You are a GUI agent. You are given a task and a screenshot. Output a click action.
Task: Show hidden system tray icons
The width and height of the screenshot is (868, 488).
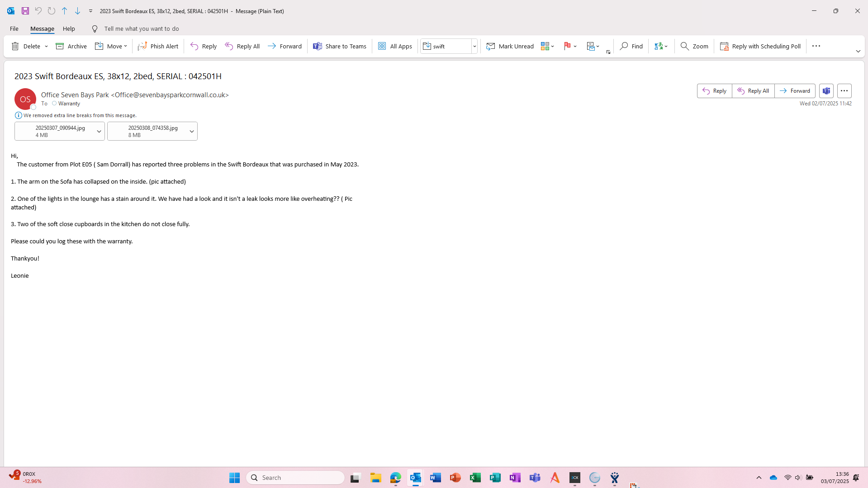(759, 478)
